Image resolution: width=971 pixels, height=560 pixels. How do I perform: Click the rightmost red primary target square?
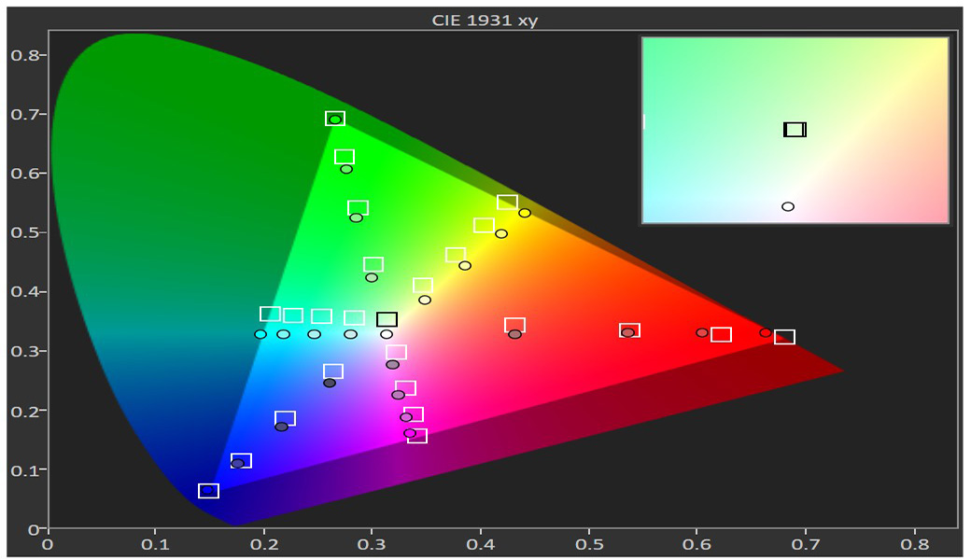(x=784, y=337)
